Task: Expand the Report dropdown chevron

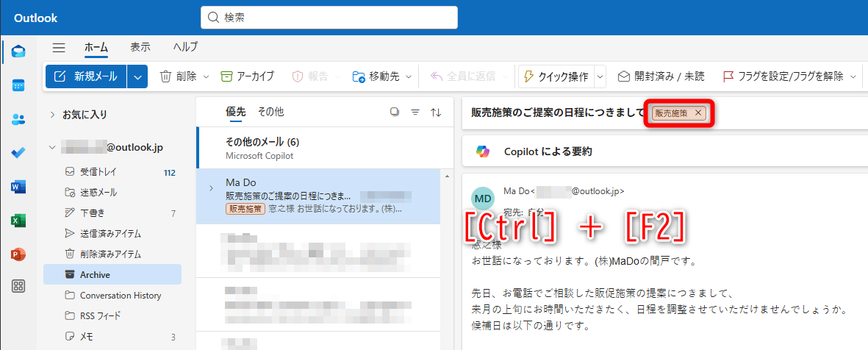Action: [x=337, y=77]
